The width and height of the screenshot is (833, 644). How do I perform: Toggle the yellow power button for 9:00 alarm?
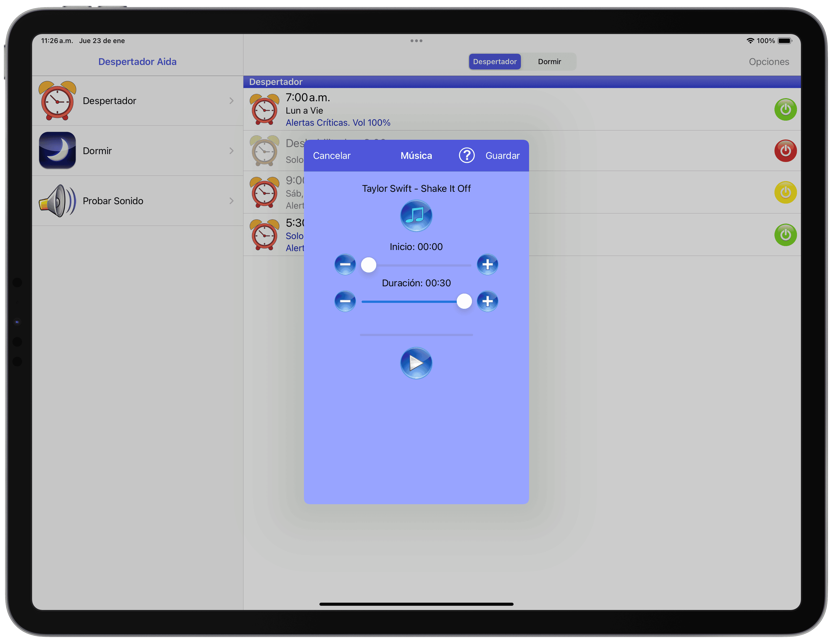pyautogui.click(x=785, y=192)
